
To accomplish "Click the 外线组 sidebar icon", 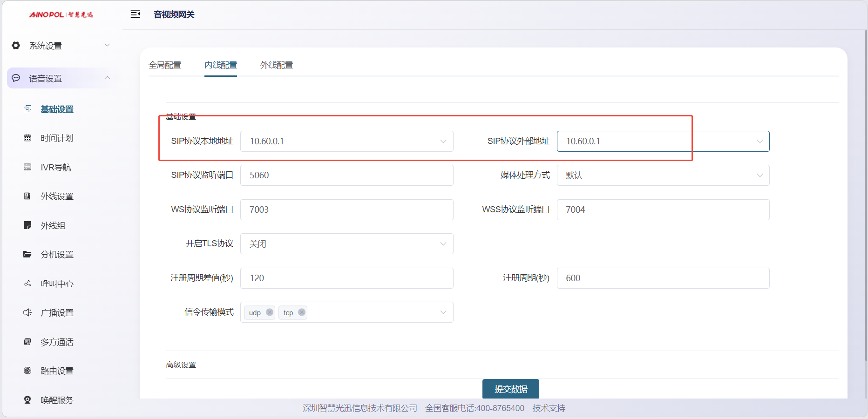I will (27, 225).
